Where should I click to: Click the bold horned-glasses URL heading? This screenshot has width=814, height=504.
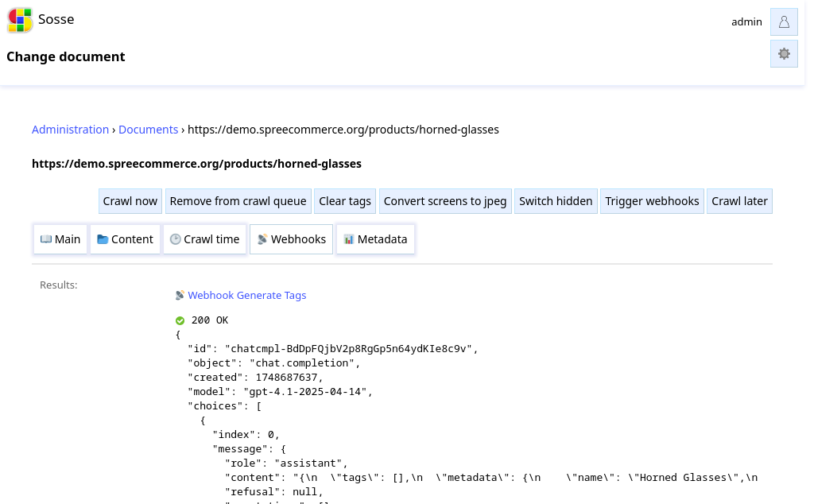pos(197,164)
